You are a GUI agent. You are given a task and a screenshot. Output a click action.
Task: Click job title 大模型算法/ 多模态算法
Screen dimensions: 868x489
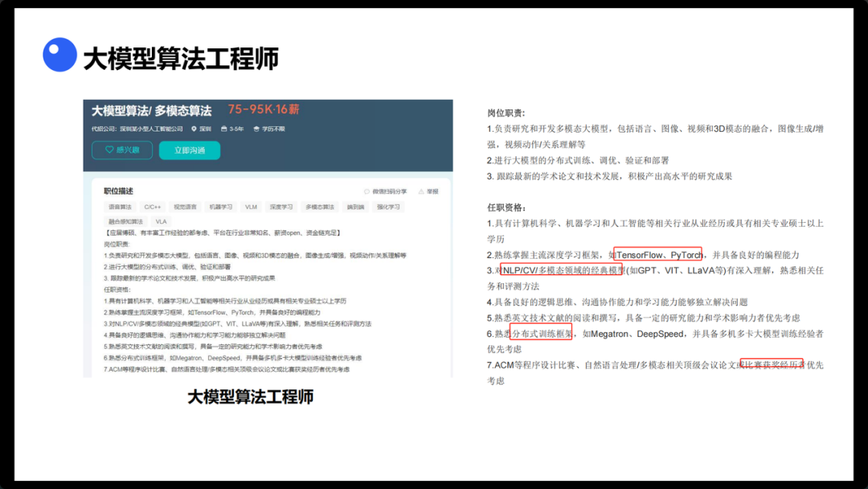pyautogui.click(x=151, y=111)
